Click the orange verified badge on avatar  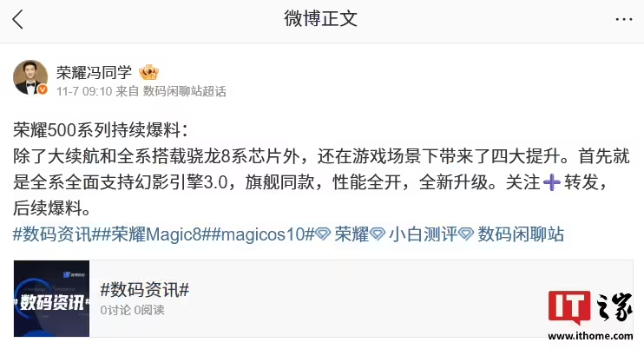[x=43, y=89]
